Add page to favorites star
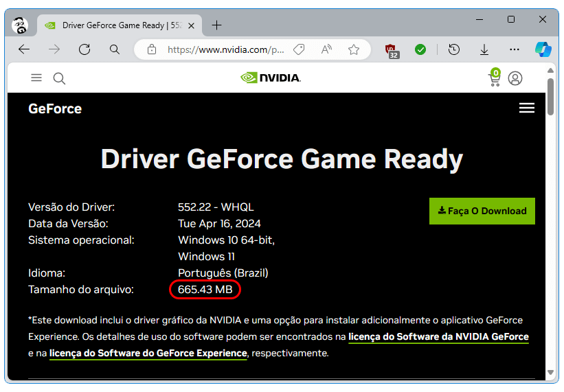 click(x=354, y=49)
